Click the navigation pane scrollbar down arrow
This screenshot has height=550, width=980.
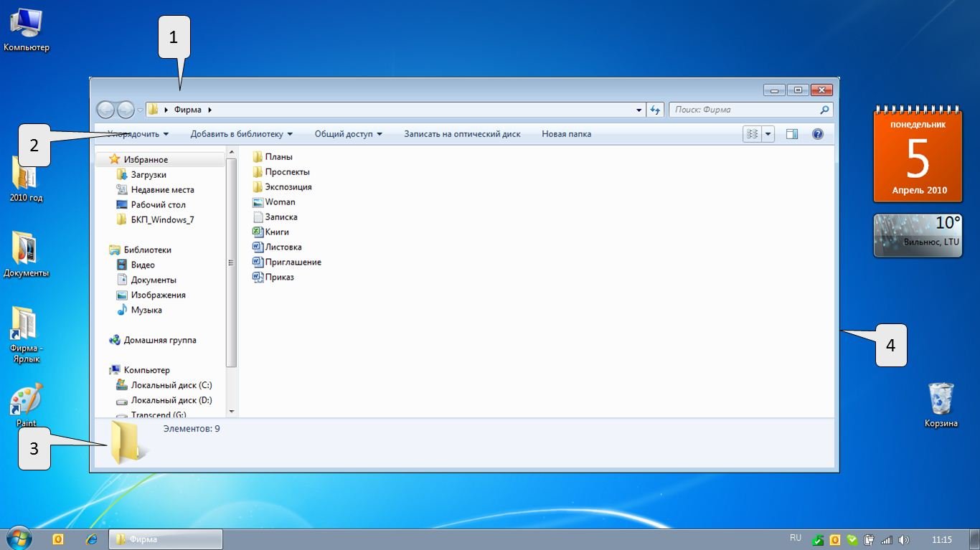(231, 412)
